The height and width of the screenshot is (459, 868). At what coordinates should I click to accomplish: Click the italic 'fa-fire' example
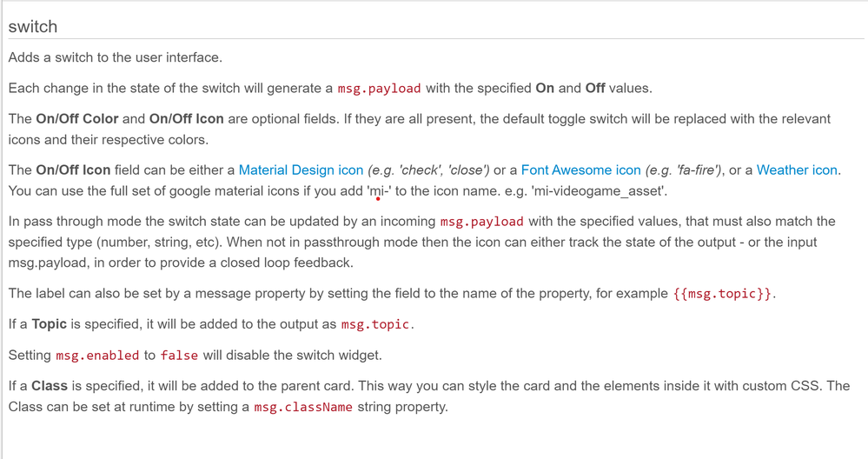[x=696, y=170]
